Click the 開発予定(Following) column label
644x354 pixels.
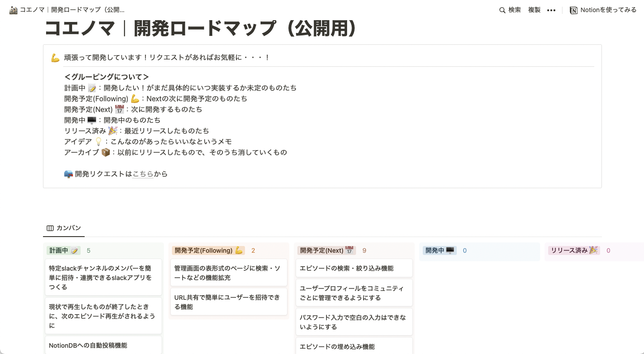(208, 250)
